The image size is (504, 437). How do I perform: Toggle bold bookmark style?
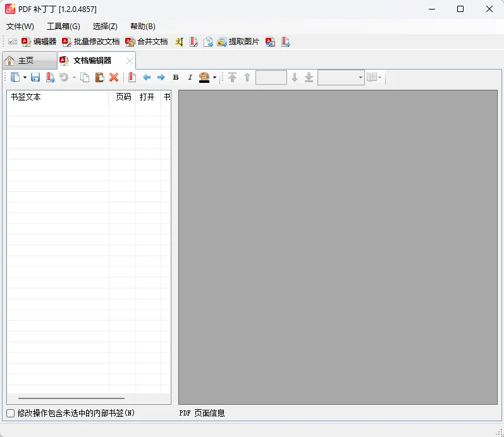176,77
